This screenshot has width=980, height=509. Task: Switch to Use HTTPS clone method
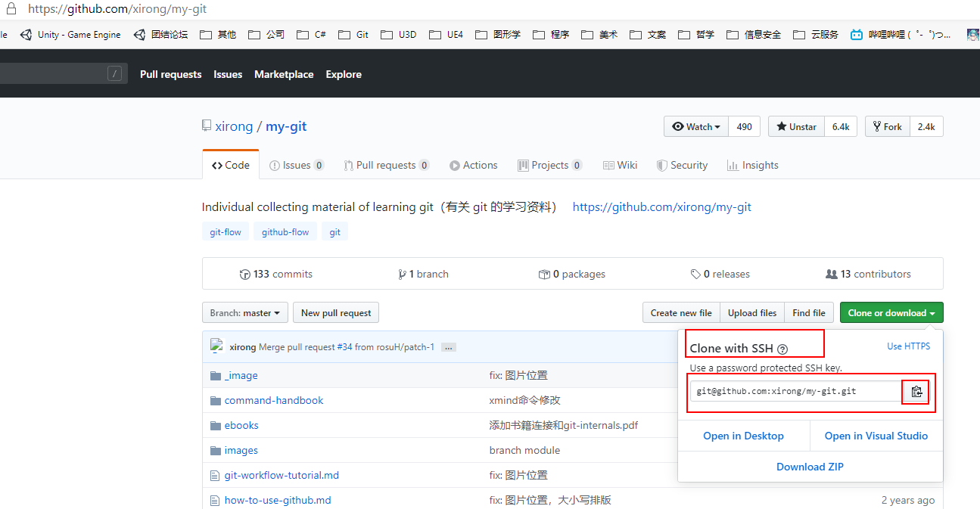tap(908, 346)
